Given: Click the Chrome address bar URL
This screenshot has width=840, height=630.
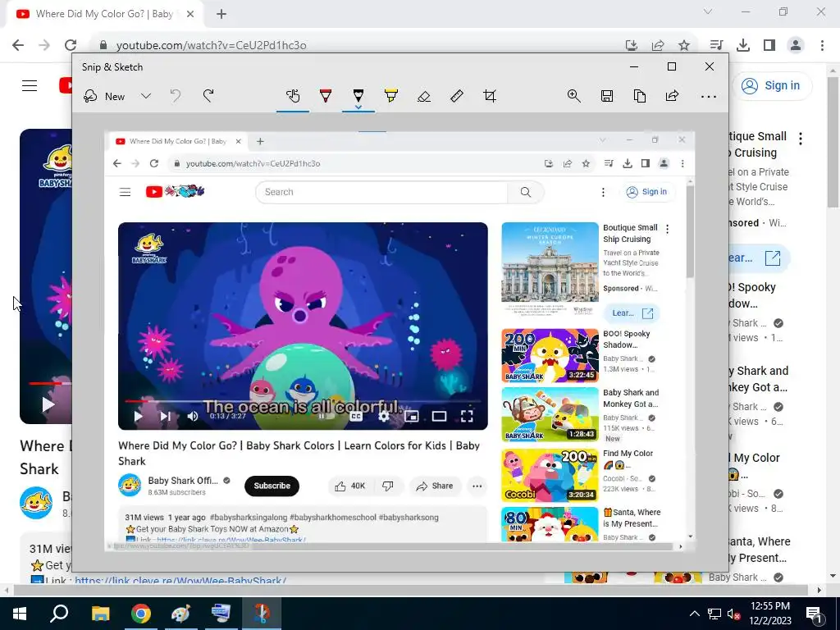Looking at the screenshot, I should click(211, 46).
